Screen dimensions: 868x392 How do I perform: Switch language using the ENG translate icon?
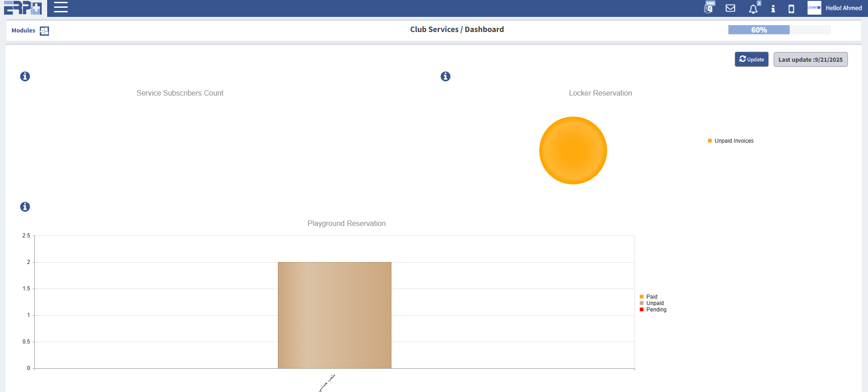click(709, 8)
